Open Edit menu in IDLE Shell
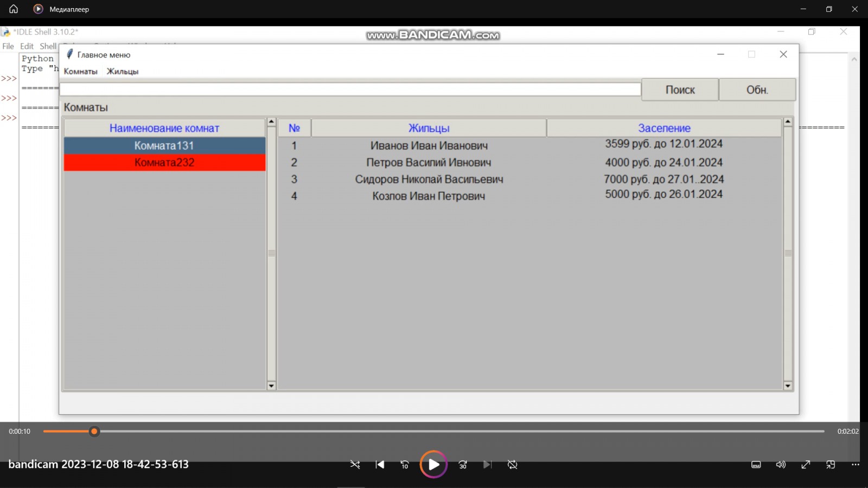 pyautogui.click(x=27, y=47)
